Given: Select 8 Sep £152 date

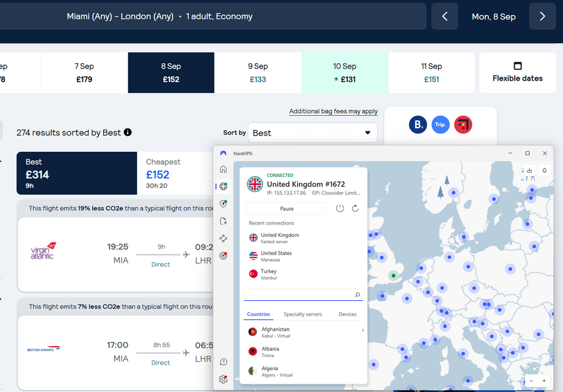Looking at the screenshot, I should click(171, 73).
